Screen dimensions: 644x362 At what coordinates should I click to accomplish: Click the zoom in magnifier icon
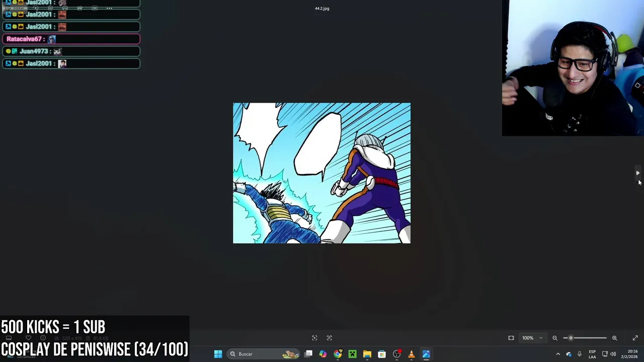(614, 338)
